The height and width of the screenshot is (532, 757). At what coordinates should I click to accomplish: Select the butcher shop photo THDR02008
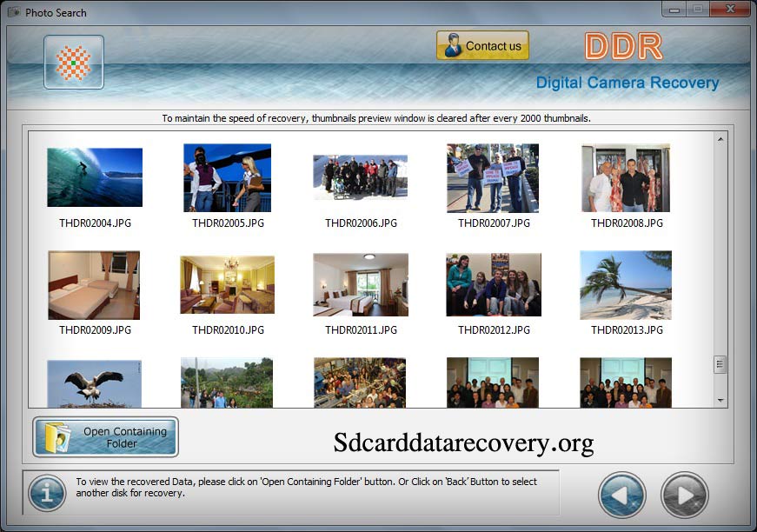pos(626,177)
